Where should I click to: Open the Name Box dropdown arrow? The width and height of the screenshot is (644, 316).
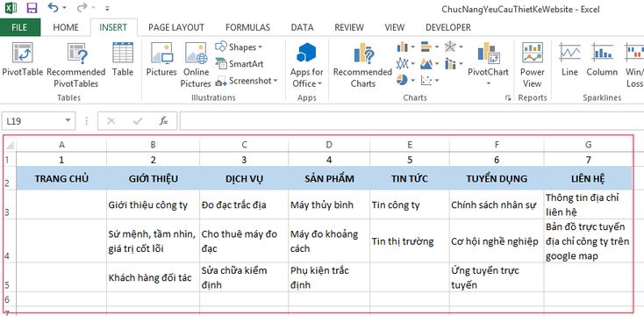point(68,121)
